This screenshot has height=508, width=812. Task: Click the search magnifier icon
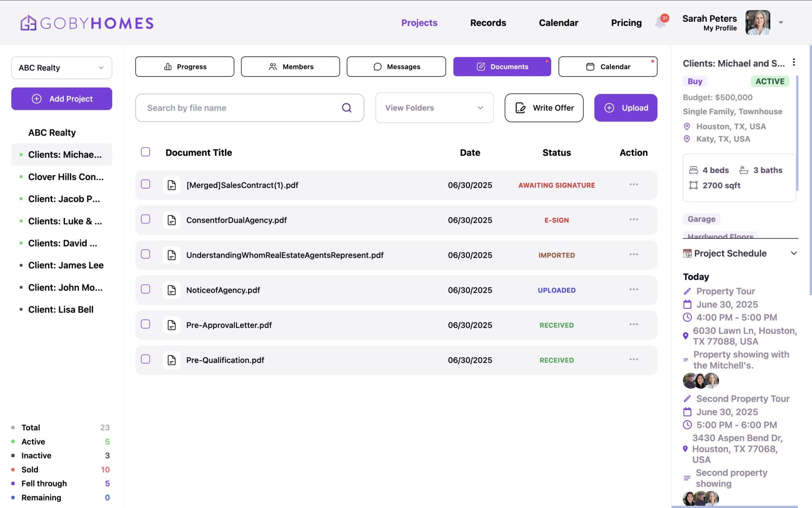347,108
